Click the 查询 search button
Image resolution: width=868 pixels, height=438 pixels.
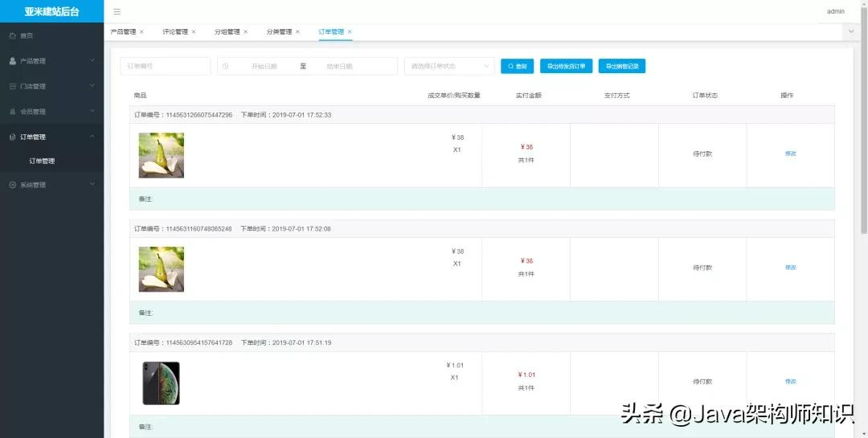[x=517, y=66]
